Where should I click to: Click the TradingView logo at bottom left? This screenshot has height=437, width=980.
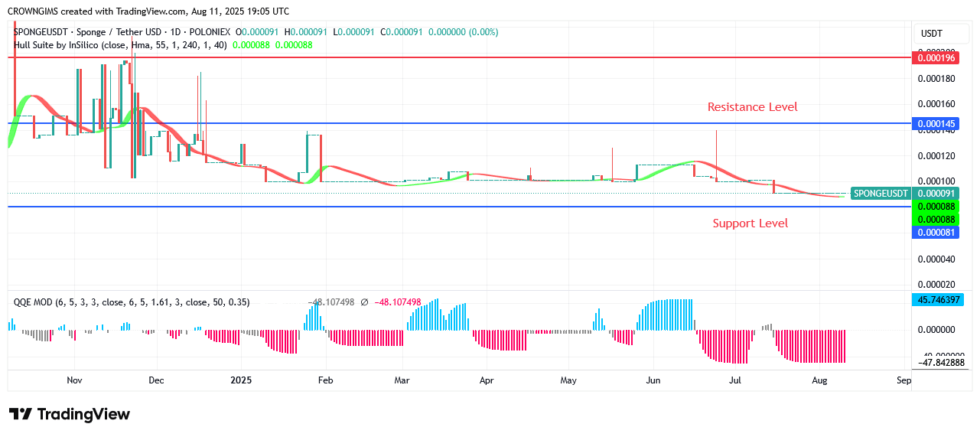tap(70, 414)
